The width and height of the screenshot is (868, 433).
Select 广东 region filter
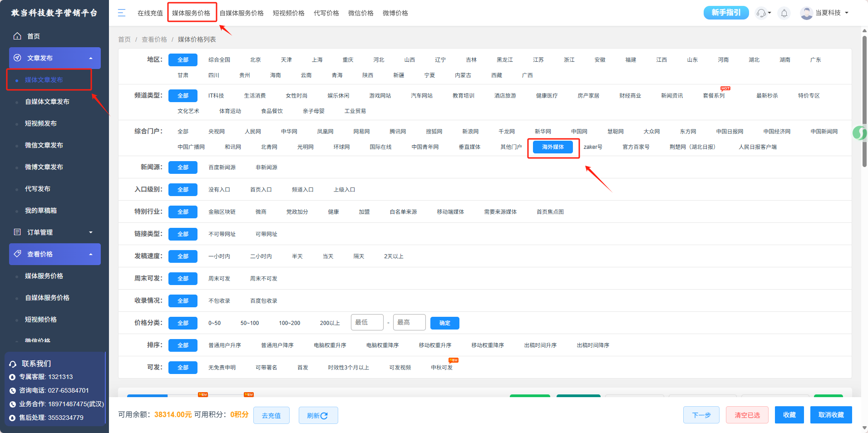(816, 60)
